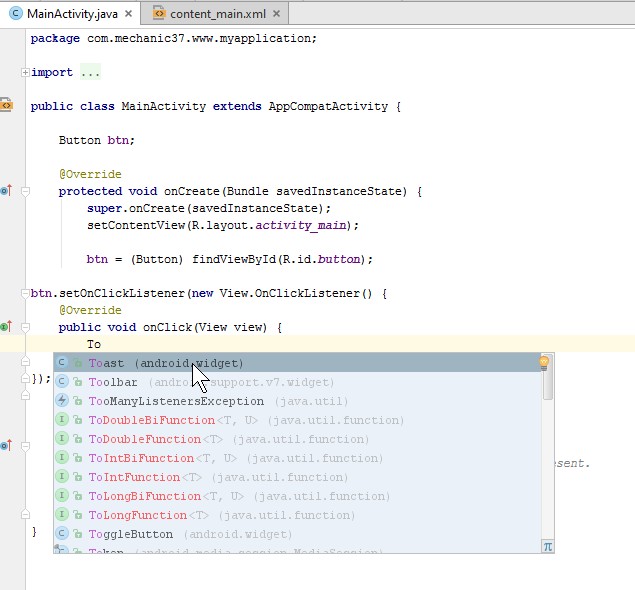
Task: Click the Button btn field declaration
Action: (x=96, y=140)
